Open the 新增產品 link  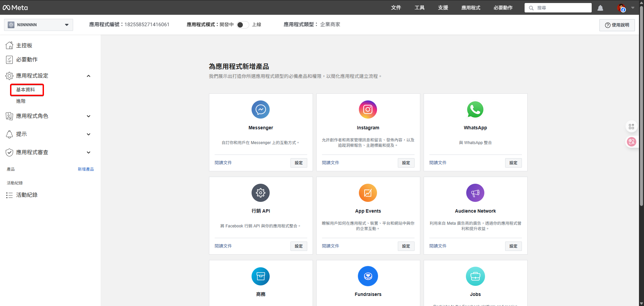tap(86, 169)
